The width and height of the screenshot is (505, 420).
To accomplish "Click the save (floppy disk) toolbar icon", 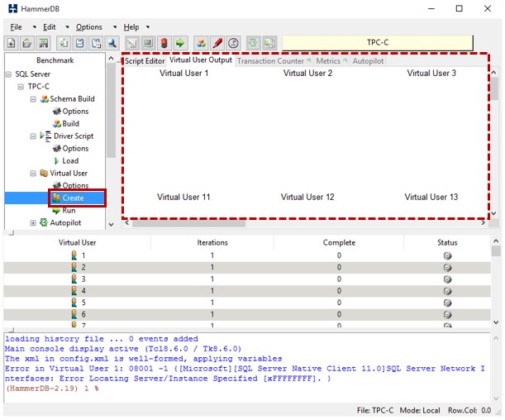I will point(43,43).
